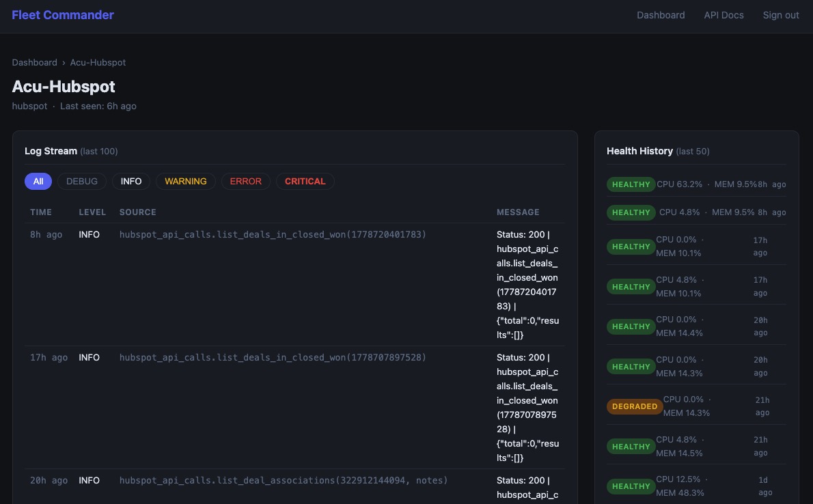Filter logs by CRITICAL level
This screenshot has width=813, height=504.
305,181
